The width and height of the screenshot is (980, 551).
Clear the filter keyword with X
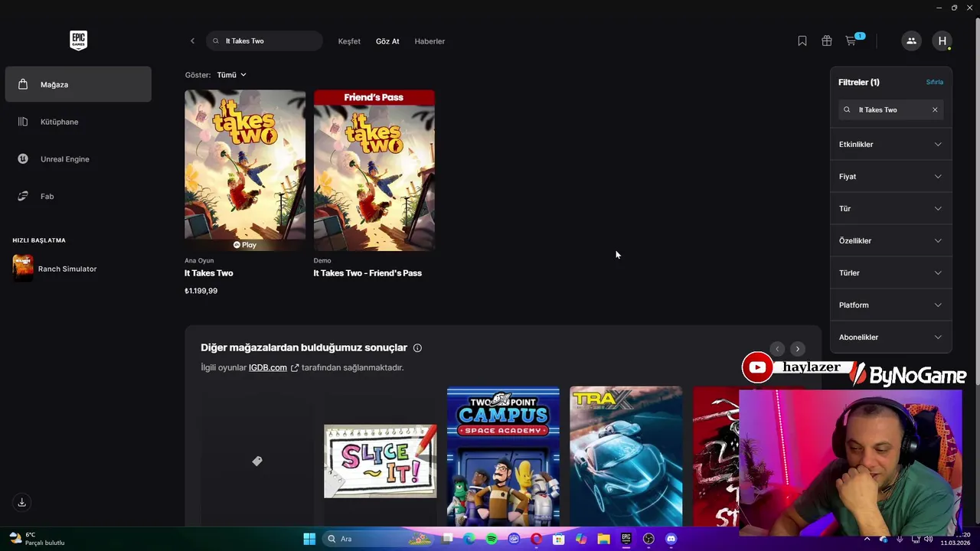click(x=935, y=109)
